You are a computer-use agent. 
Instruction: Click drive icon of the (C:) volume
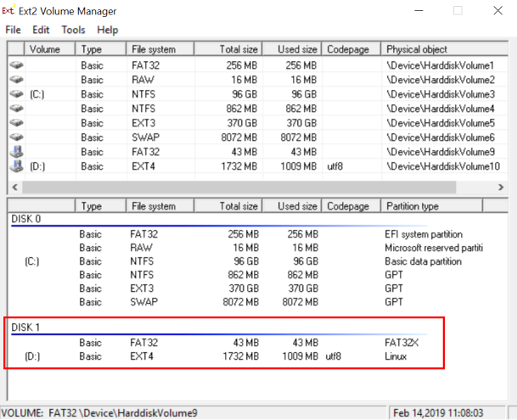[x=16, y=94]
